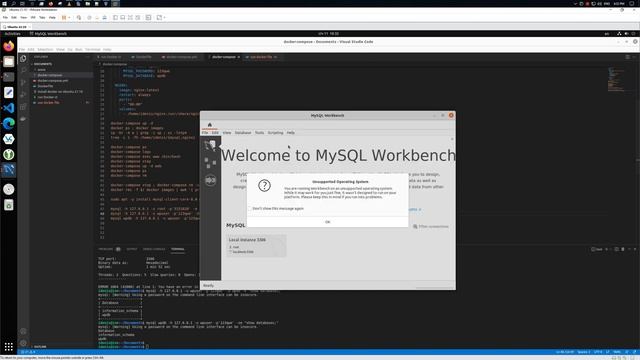Open Visual Studio Code from the dock
This screenshot has height=360, width=640.
[9, 108]
